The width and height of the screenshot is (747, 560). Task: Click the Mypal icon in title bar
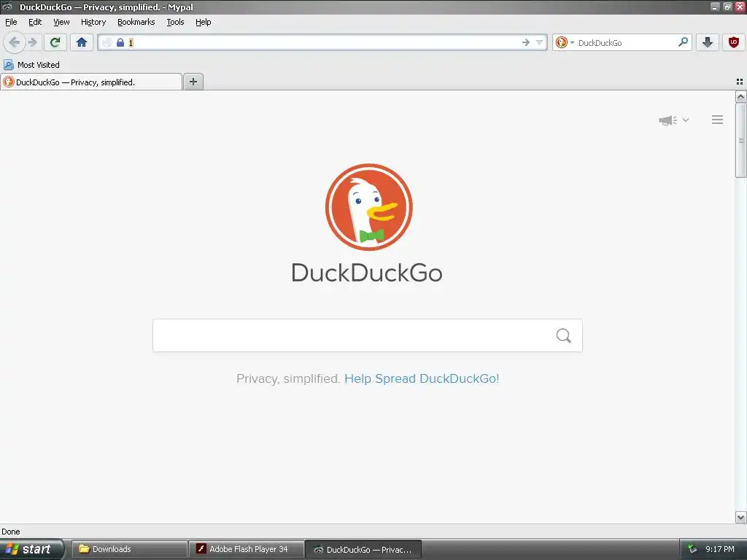(x=7, y=7)
